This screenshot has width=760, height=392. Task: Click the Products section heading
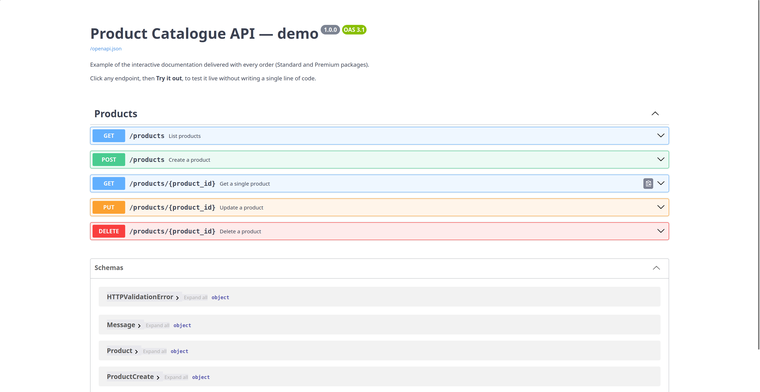[115, 114]
